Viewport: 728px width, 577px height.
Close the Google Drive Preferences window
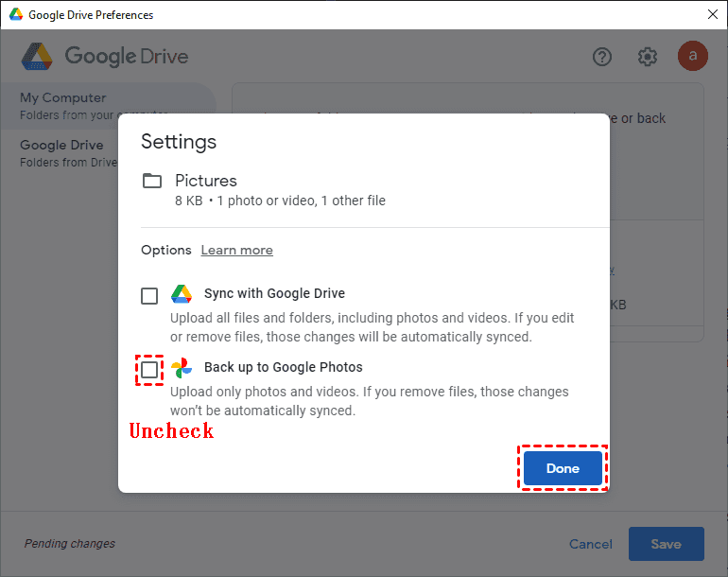pos(711,15)
